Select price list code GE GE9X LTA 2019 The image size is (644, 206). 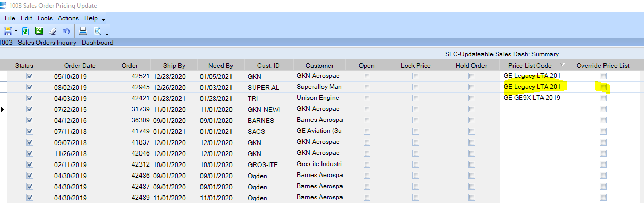531,98
